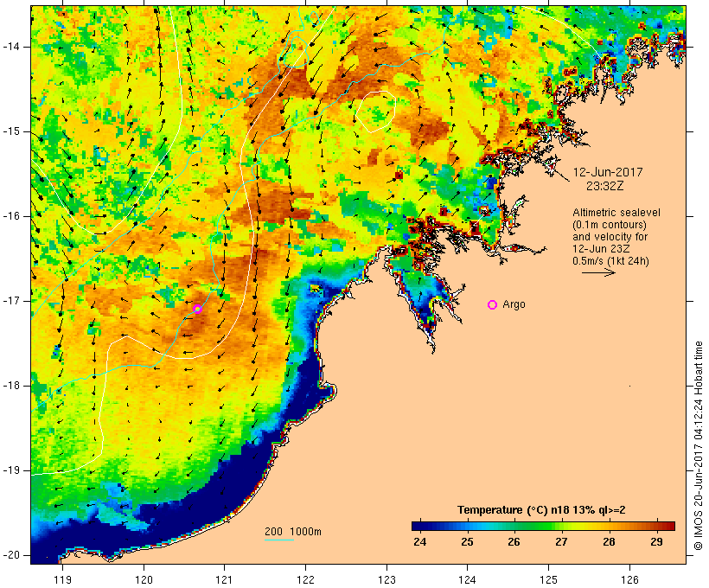Click colorbar label '28'
This screenshot has width=709, height=588.
(609, 542)
